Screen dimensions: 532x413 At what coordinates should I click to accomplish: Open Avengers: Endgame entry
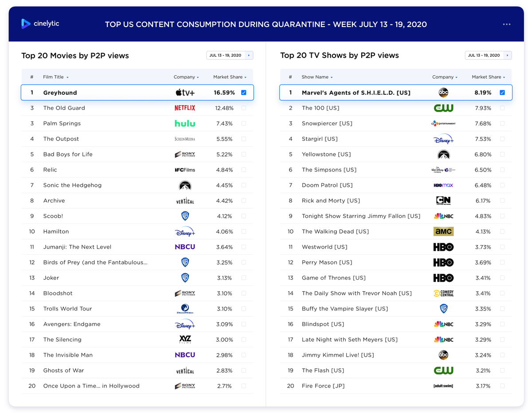[x=72, y=324]
